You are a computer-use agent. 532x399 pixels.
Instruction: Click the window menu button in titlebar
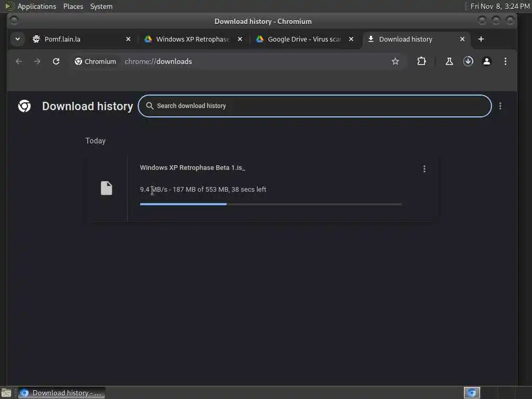pos(14,21)
